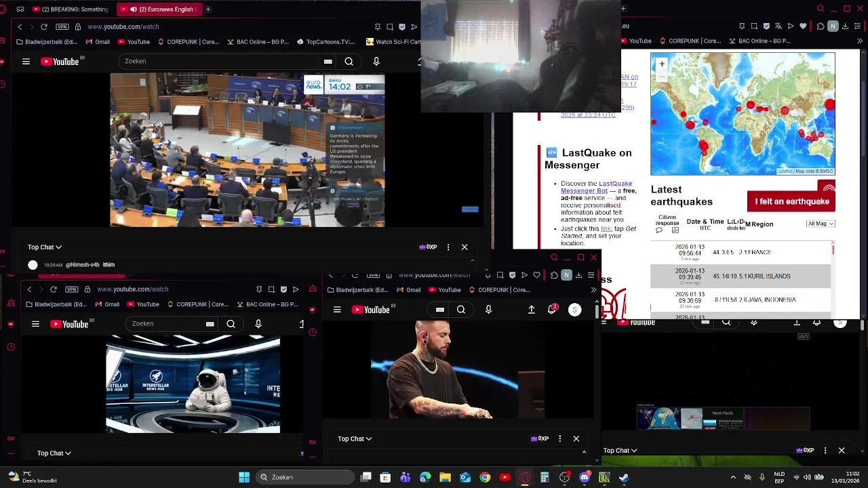Open COREPUNK bookmark in Interstellar News window
Screen dimensions: 868x488
(197, 305)
